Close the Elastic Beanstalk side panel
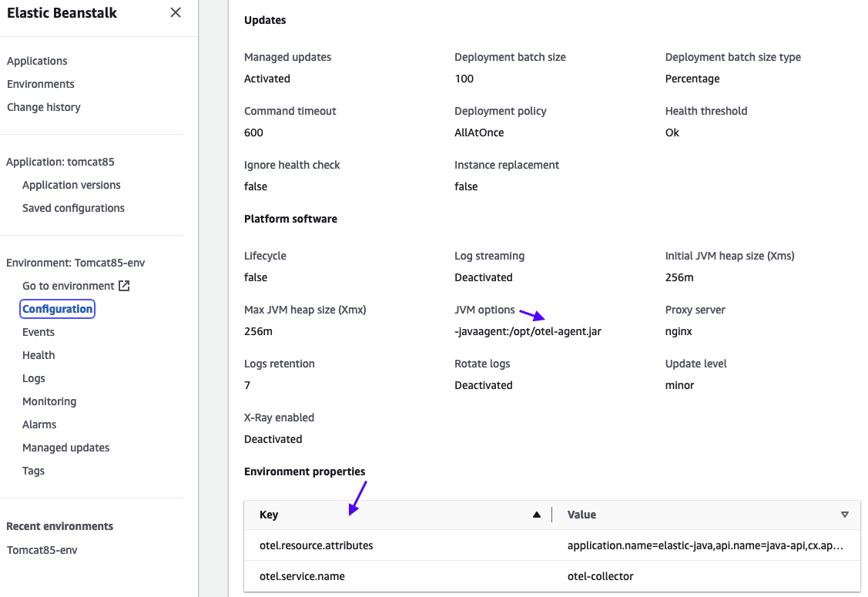 [x=176, y=12]
